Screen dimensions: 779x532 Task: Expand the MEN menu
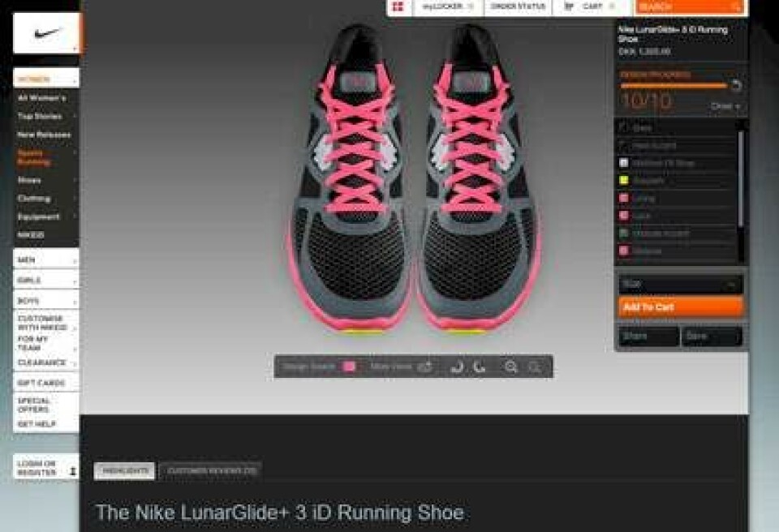[x=45, y=260]
